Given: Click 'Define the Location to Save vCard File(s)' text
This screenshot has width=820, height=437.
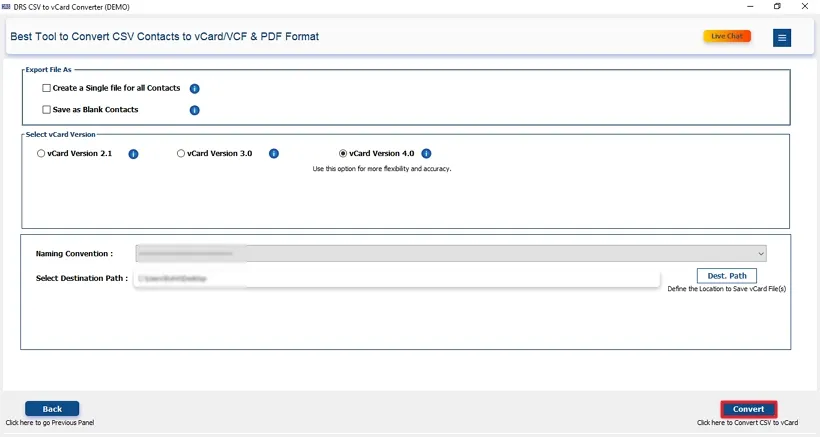Looking at the screenshot, I should coord(726,289).
